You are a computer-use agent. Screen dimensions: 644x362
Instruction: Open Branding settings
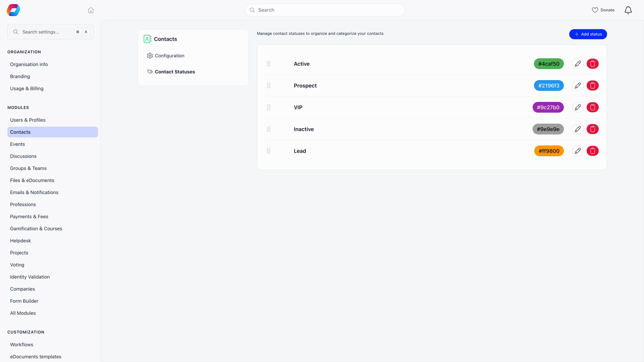20,76
